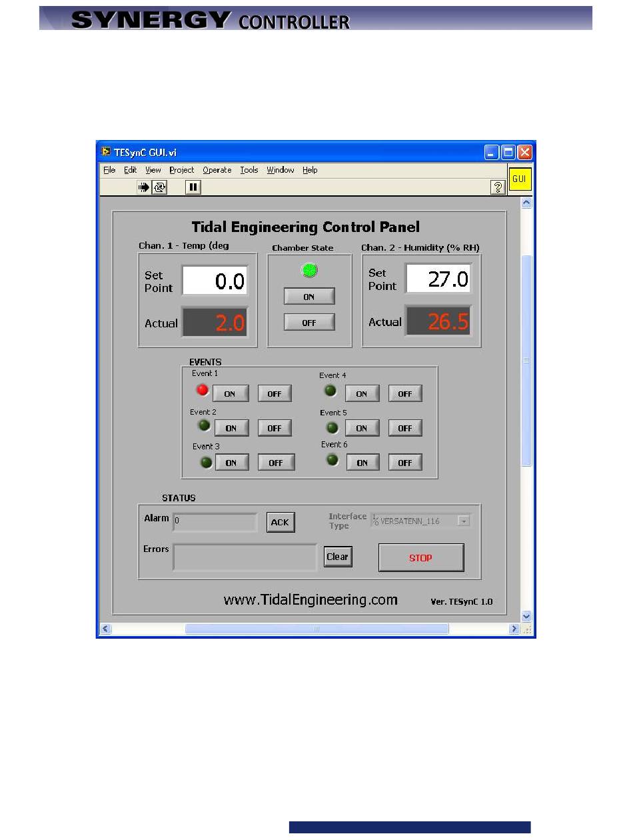Viewport: 633px width, 840px height.
Task: Maximize the TESynC GUI.vi window
Action: (508, 152)
